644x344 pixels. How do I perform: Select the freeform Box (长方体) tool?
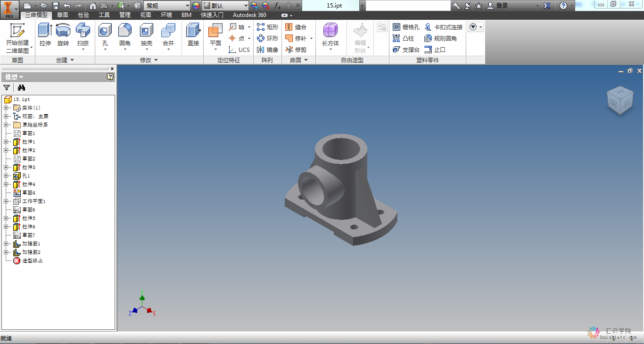coord(330,37)
